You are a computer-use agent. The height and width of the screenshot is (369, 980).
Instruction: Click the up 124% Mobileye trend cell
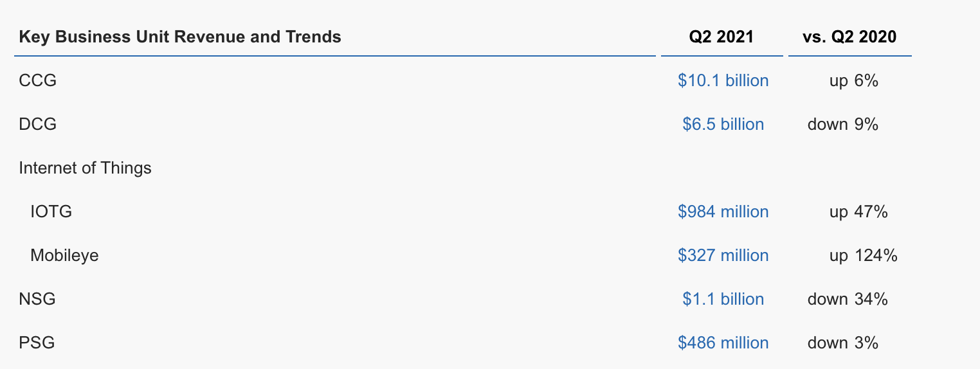pos(863,255)
